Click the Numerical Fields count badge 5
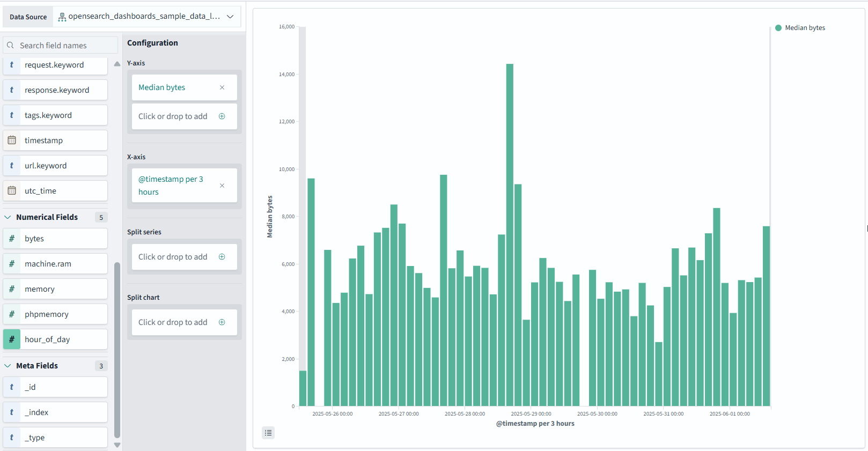This screenshot has width=868, height=451. click(x=101, y=217)
